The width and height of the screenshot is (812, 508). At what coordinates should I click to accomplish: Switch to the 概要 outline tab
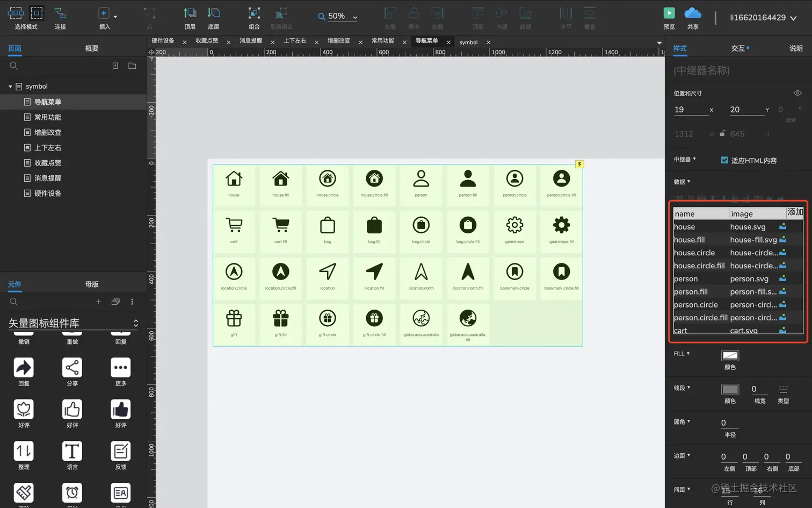coord(92,48)
